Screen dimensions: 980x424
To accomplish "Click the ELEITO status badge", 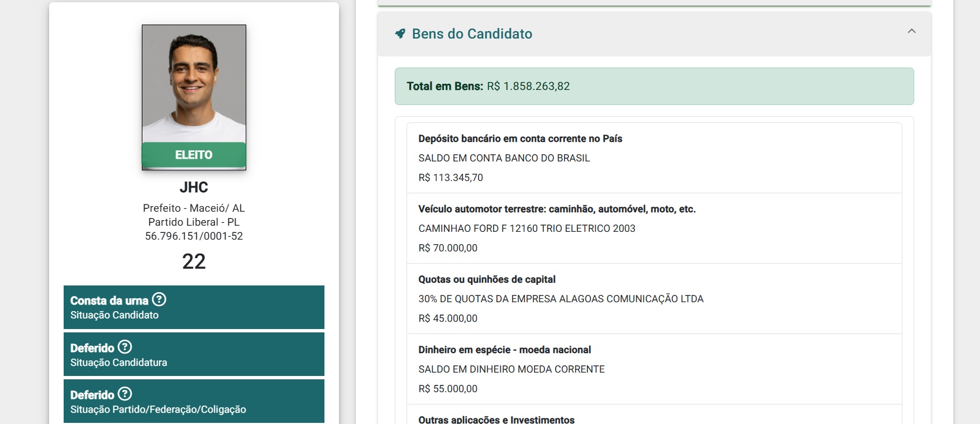I will [194, 155].
